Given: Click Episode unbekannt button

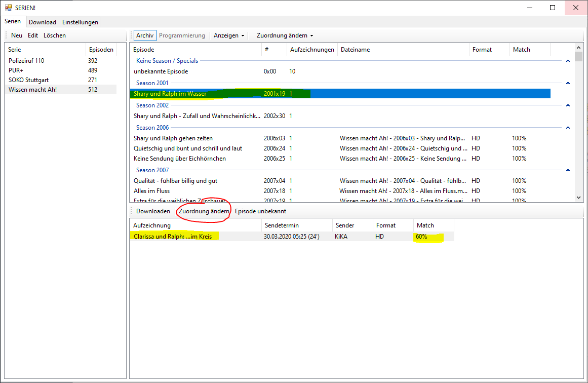Looking at the screenshot, I should (x=260, y=211).
